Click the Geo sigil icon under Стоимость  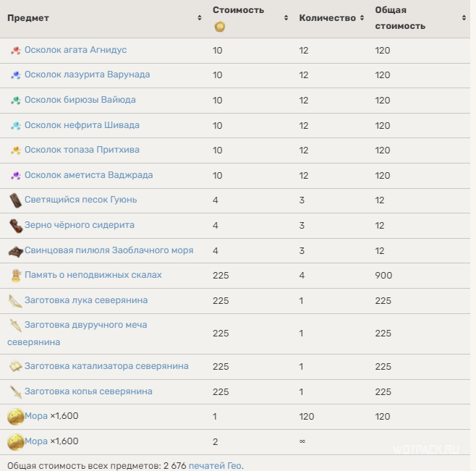coord(220,27)
